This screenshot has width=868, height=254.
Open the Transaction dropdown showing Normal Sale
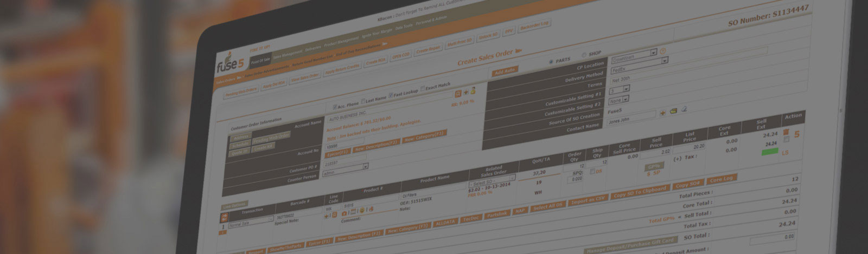pos(251,223)
